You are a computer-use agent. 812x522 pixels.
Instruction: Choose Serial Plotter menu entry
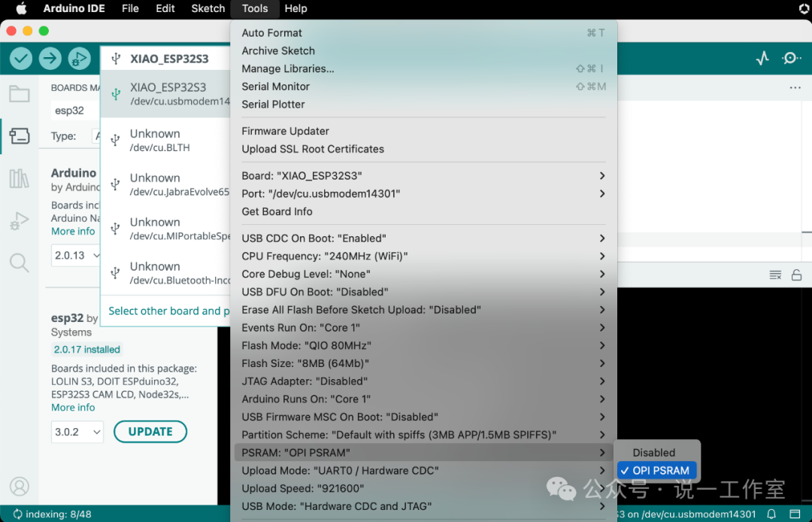(423, 105)
